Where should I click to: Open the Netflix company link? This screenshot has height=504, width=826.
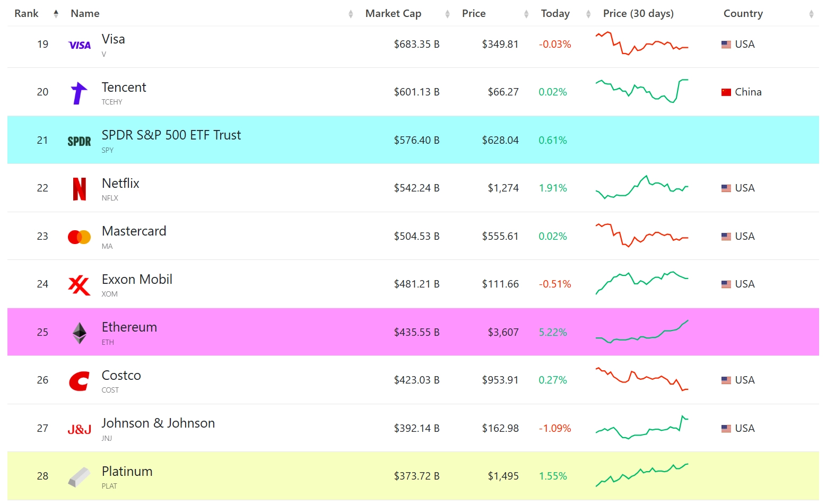click(120, 184)
